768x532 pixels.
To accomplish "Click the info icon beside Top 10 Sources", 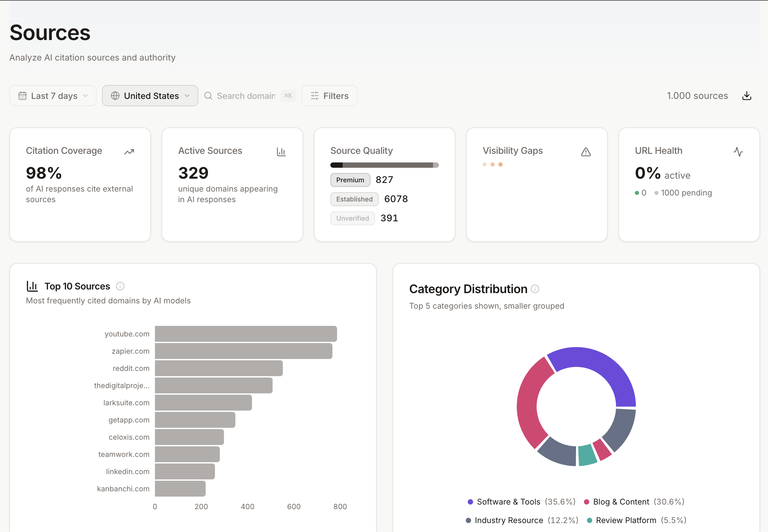I will (x=120, y=286).
